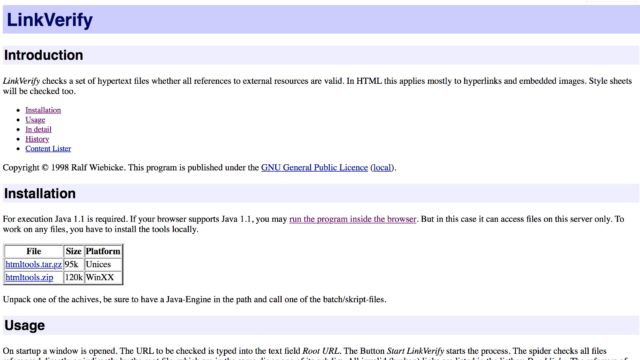Download htmltools.zip archive

(29, 278)
